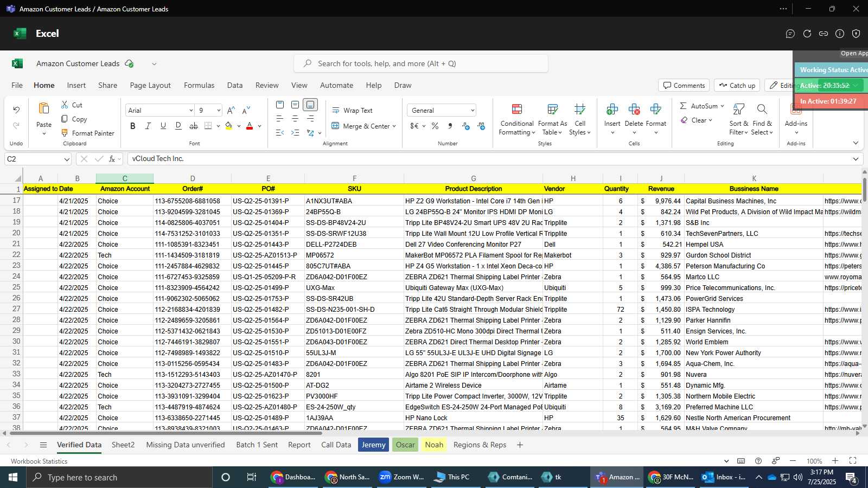Add a new sheet with plus icon

tap(520, 445)
